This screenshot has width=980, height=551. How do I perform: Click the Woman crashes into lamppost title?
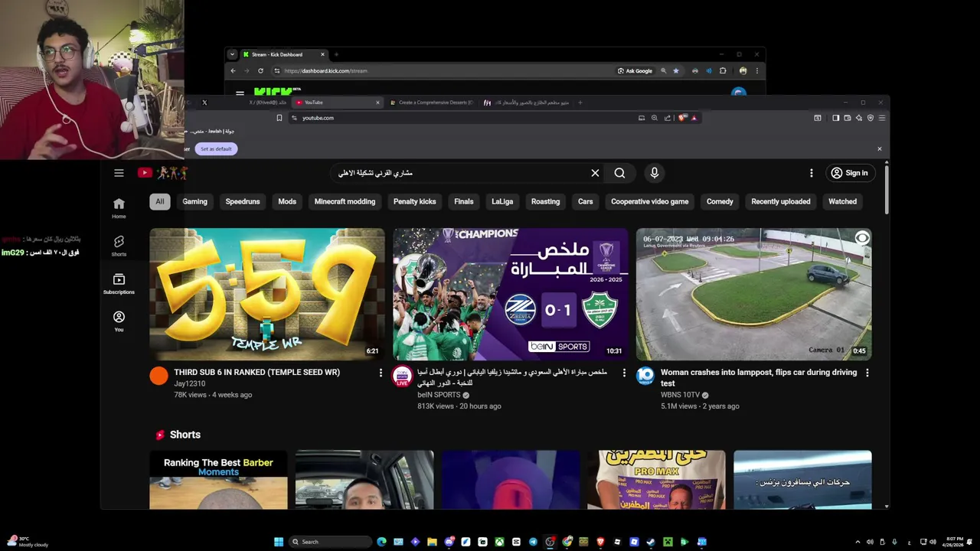(759, 377)
